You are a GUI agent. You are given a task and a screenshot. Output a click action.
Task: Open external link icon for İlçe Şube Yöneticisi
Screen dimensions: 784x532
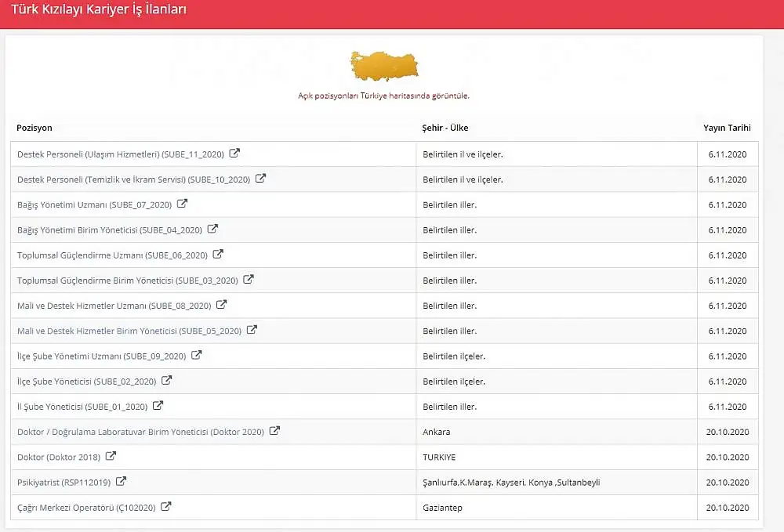[x=166, y=381]
